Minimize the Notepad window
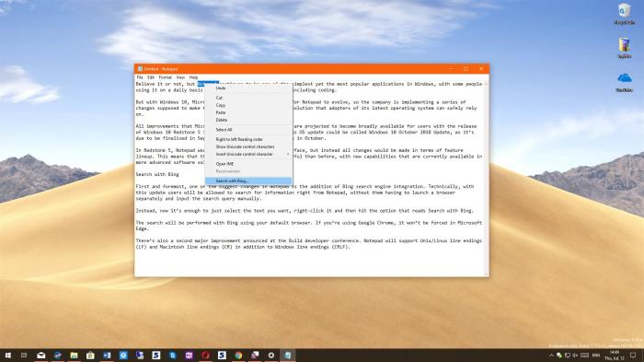 click(x=451, y=69)
